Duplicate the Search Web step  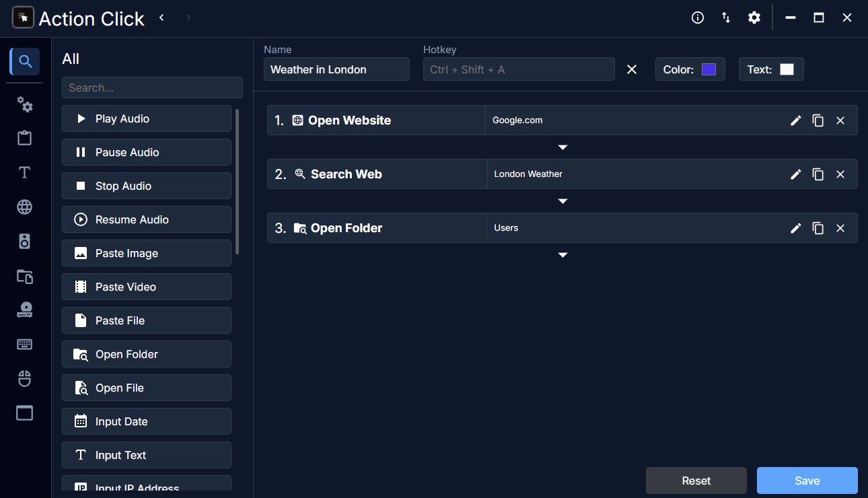pyautogui.click(x=818, y=174)
